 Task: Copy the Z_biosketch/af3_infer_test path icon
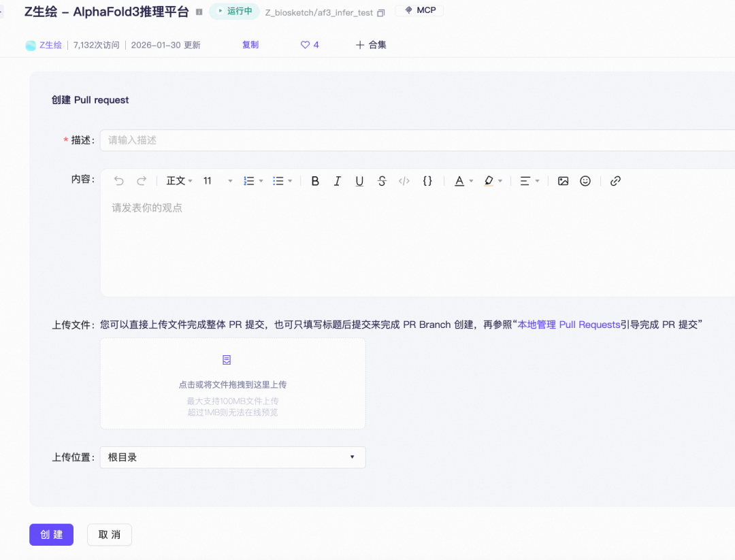tap(381, 13)
